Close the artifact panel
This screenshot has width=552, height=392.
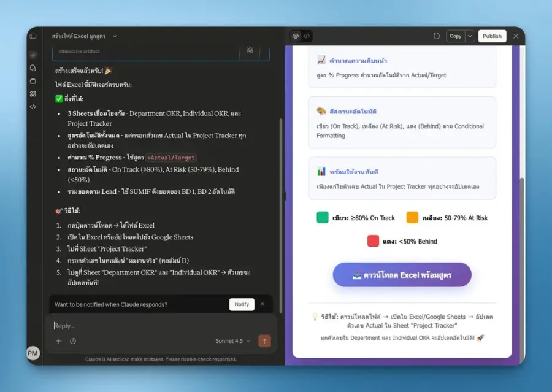(x=516, y=36)
